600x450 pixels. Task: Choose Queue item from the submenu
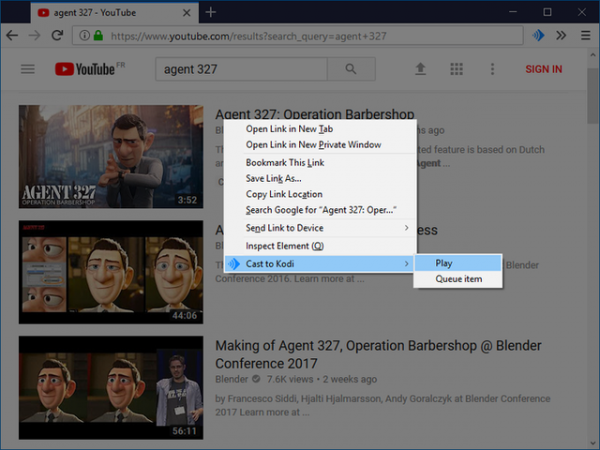(457, 279)
